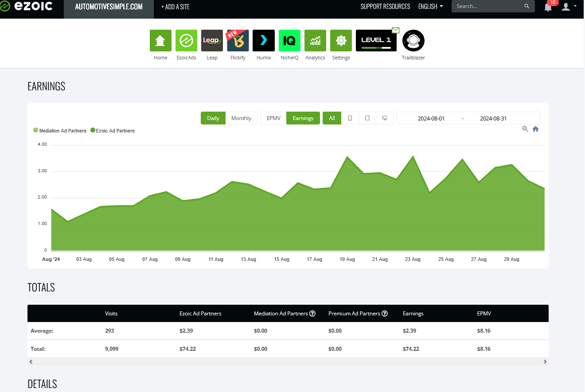Viewport: 585px width, 392px height.
Task: Show help for Premium Ad Partners
Action: (x=385, y=314)
